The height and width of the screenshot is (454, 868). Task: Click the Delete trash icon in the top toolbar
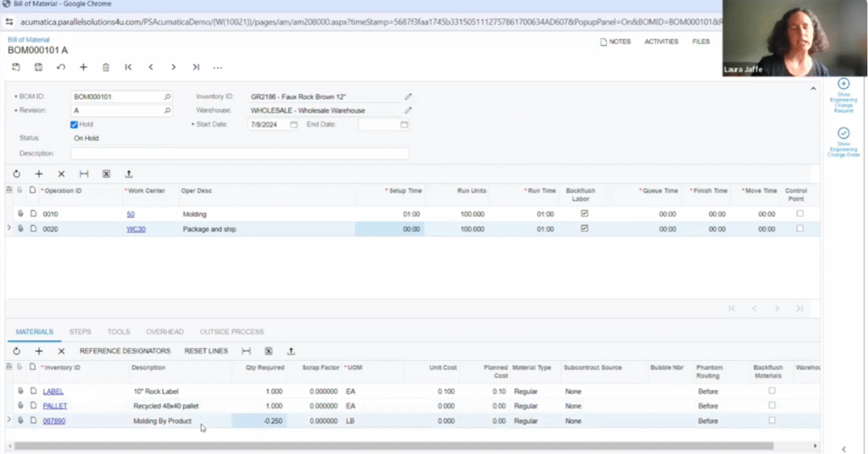[x=106, y=67]
